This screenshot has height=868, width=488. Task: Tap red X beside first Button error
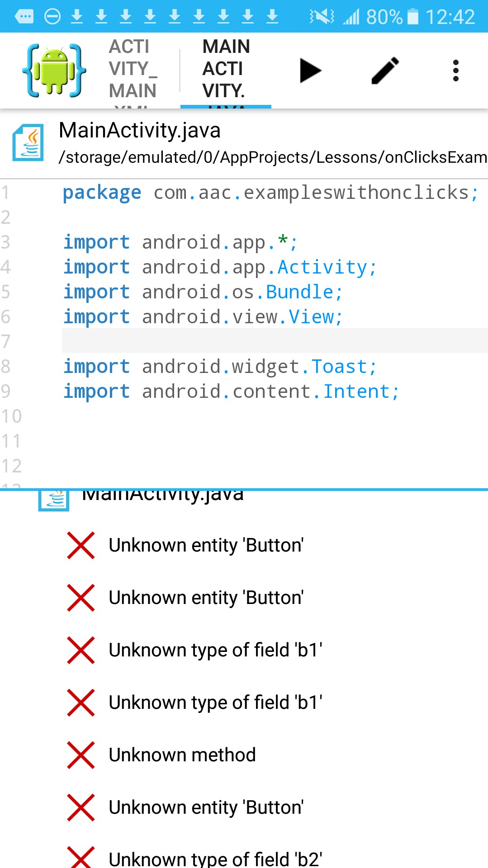81,545
